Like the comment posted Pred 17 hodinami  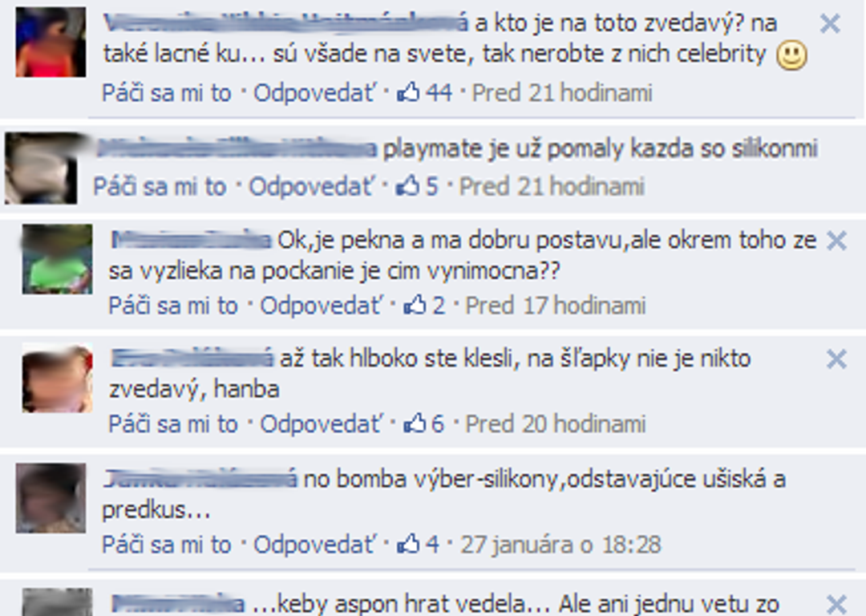pyautogui.click(x=173, y=306)
